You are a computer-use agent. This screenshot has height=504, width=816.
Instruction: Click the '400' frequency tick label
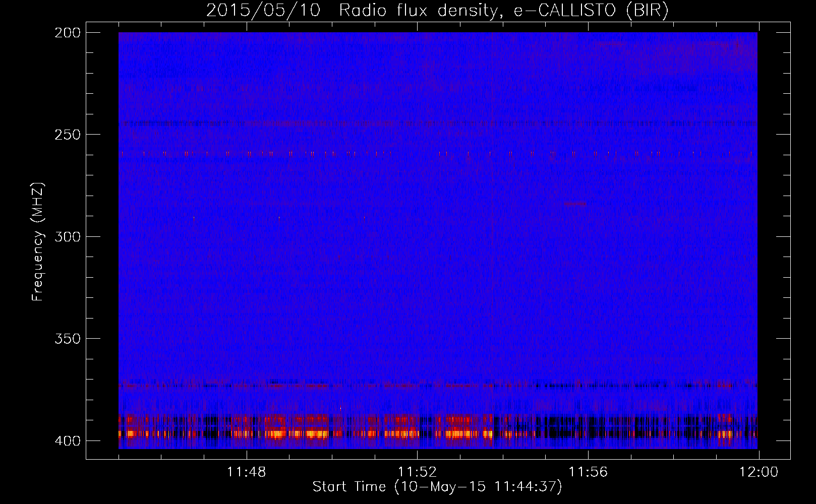coord(67,441)
